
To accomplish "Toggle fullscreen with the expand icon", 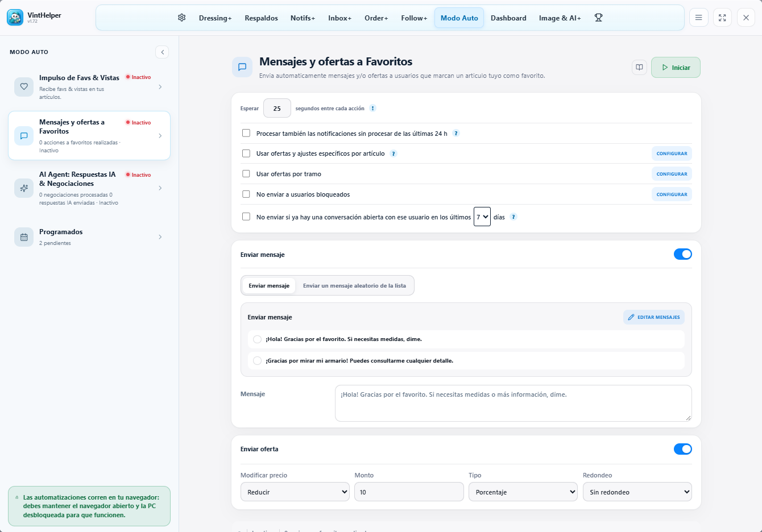I will click(x=722, y=18).
